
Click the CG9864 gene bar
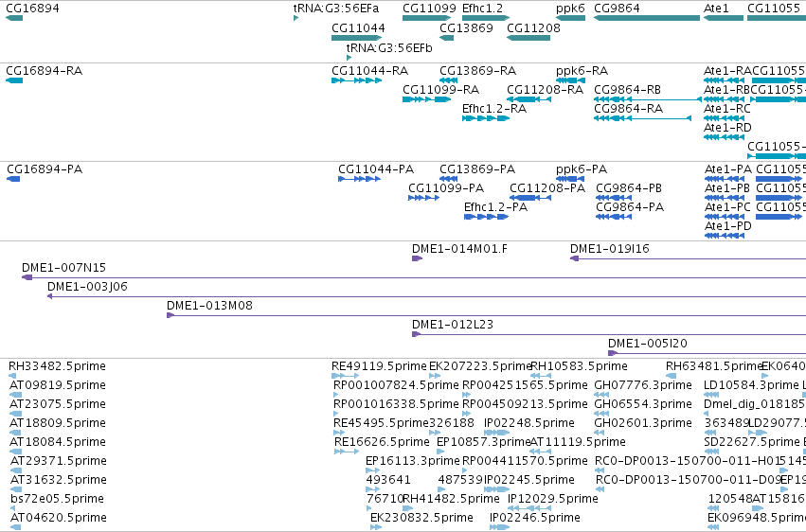point(647,18)
